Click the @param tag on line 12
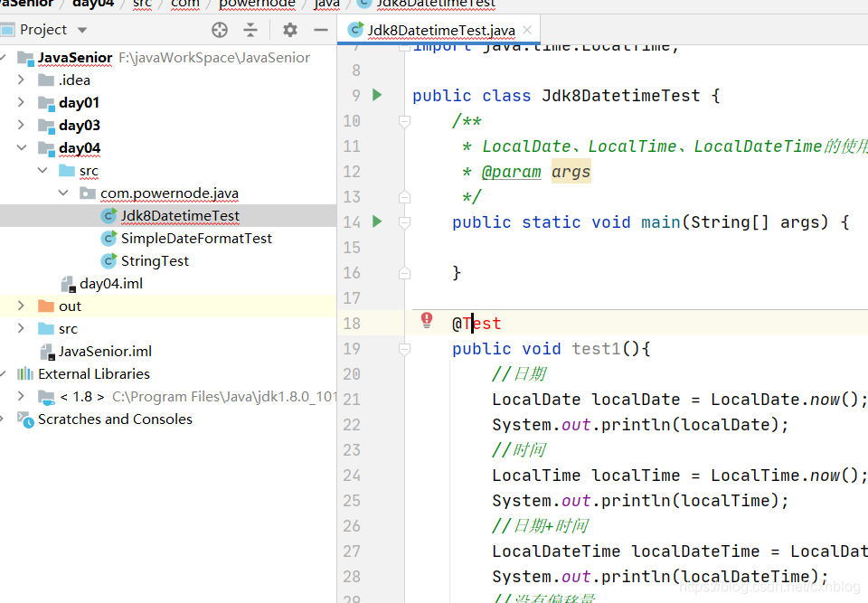Screen dimensions: 868x603 pos(511,172)
